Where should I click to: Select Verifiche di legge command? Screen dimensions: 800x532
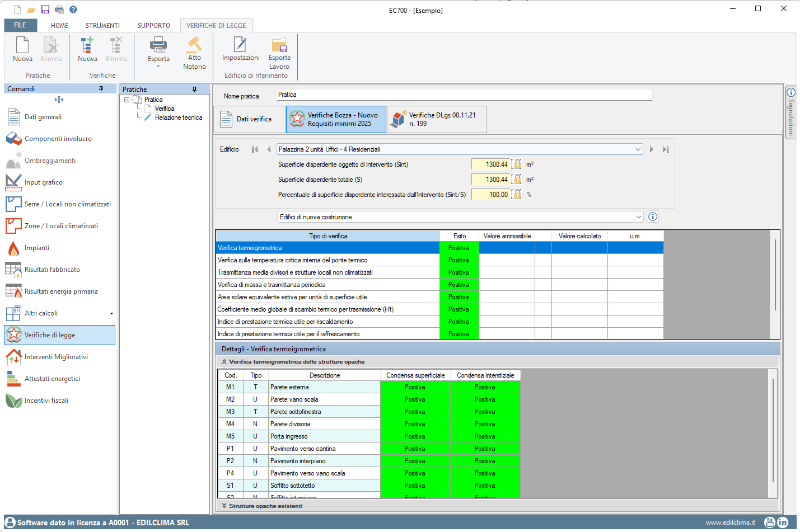[x=60, y=335]
